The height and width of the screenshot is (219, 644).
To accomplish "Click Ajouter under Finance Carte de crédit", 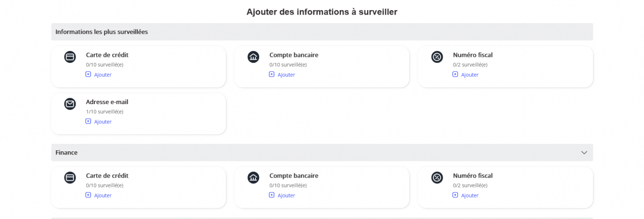I will pyautogui.click(x=103, y=195).
